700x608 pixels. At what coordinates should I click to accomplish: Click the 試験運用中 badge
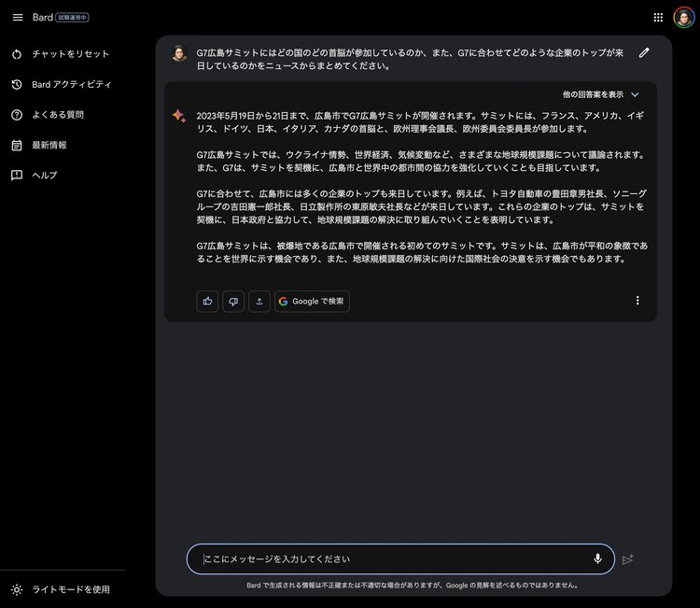[x=72, y=18]
